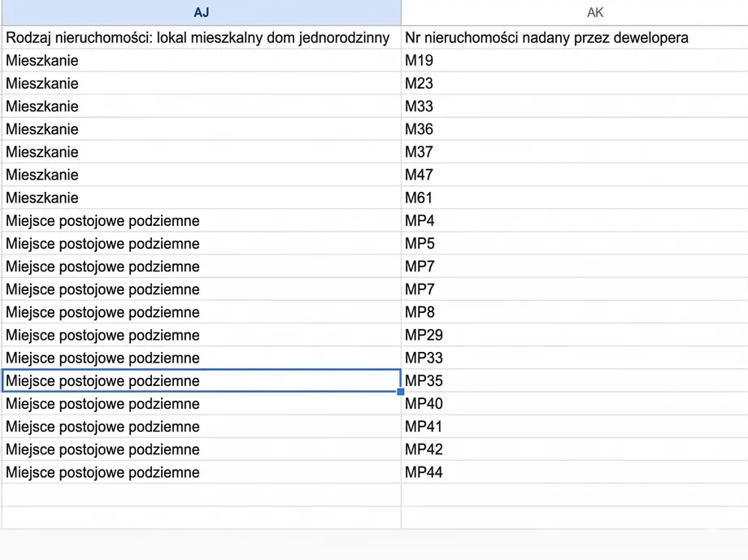Select 'Miejsce postojowe podziemne' cell beside MP5

[201, 244]
